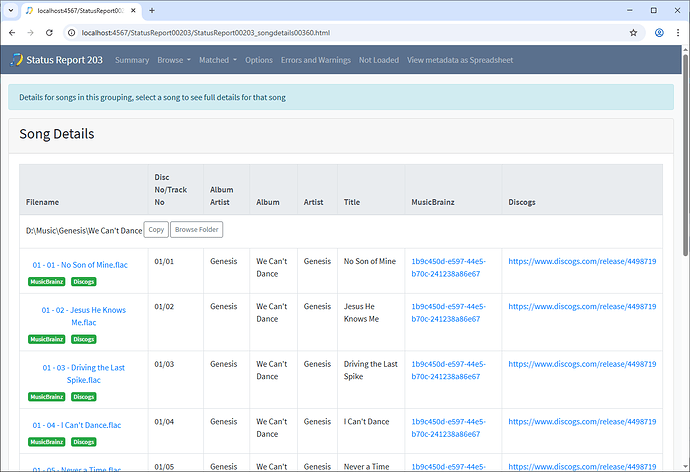Click the browser address bar URL
Viewport: 690px width, 472px height.
tap(206, 33)
